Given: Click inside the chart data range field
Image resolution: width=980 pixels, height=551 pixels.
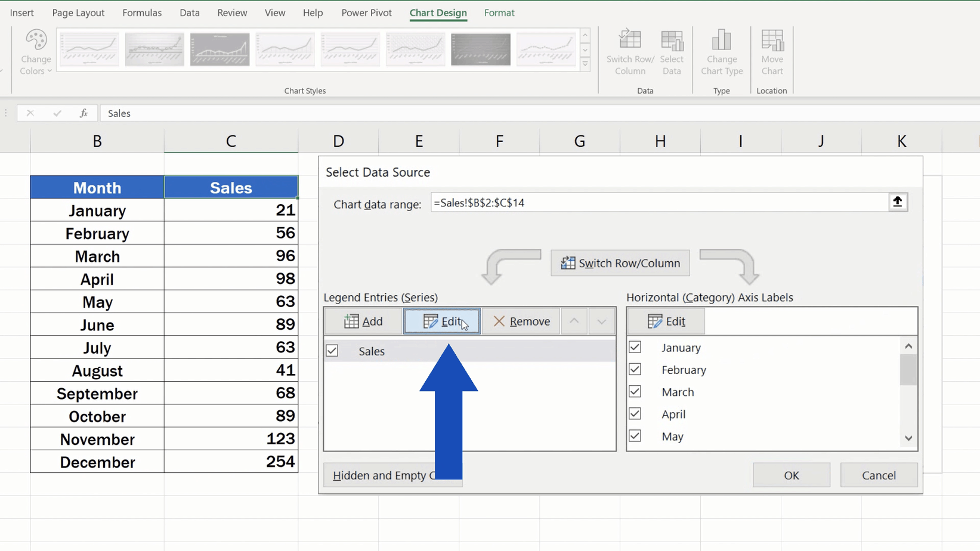Looking at the screenshot, I should point(656,202).
